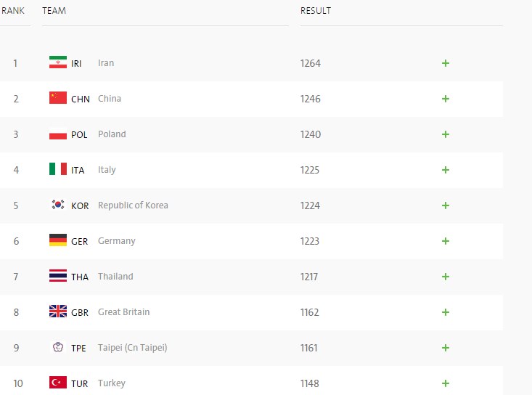Show Germany's details via plus icon

tap(446, 241)
